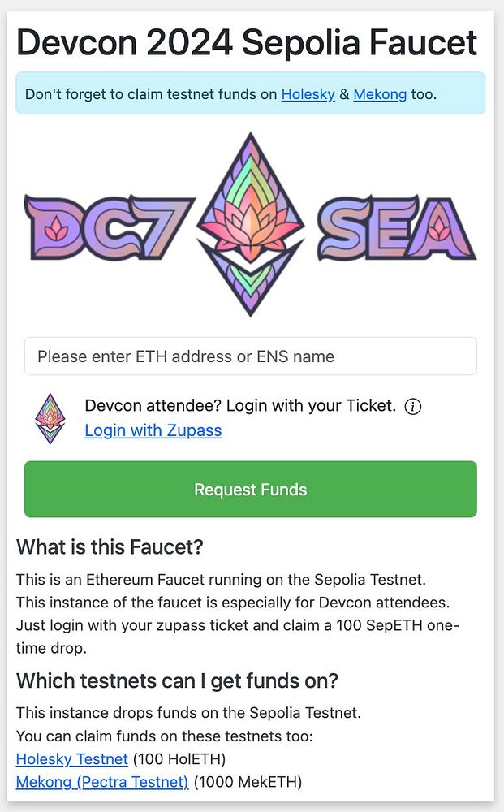
Task: Click the small lotus icon next to Zupass login
Action: [50, 418]
